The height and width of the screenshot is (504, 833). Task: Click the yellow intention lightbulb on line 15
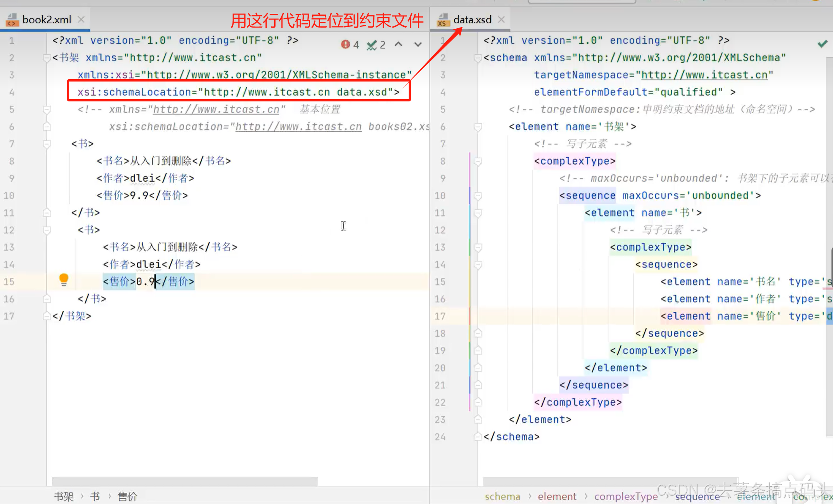tap(64, 280)
